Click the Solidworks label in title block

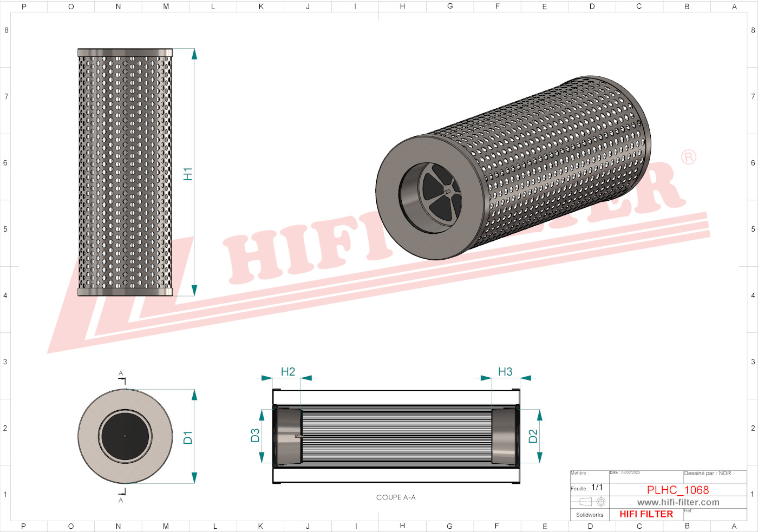[590, 515]
